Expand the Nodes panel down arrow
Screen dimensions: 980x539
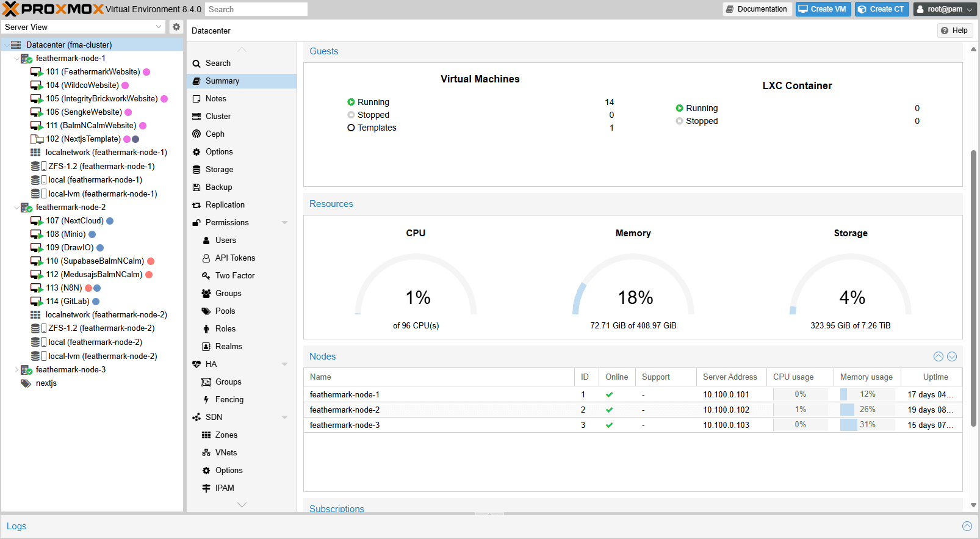click(x=952, y=356)
